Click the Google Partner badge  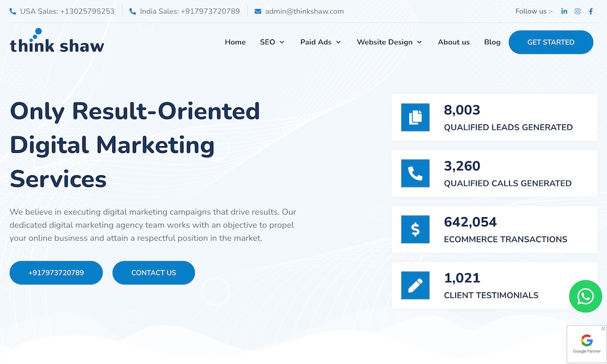(586, 343)
